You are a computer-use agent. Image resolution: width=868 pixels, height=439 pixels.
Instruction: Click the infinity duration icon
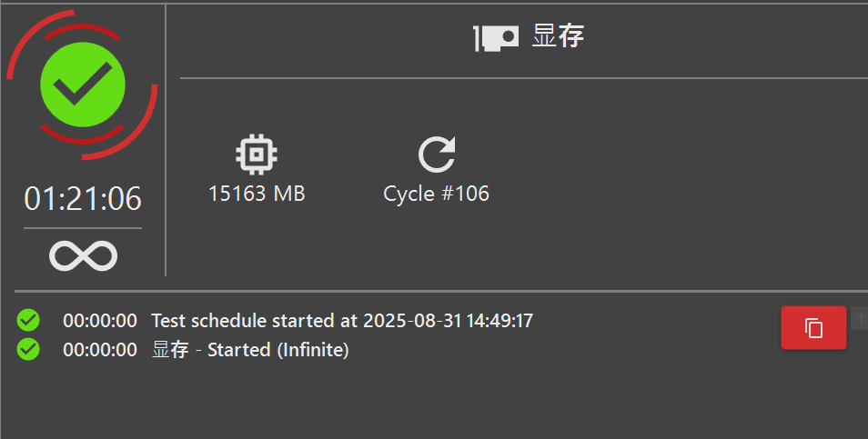pyautogui.click(x=83, y=255)
